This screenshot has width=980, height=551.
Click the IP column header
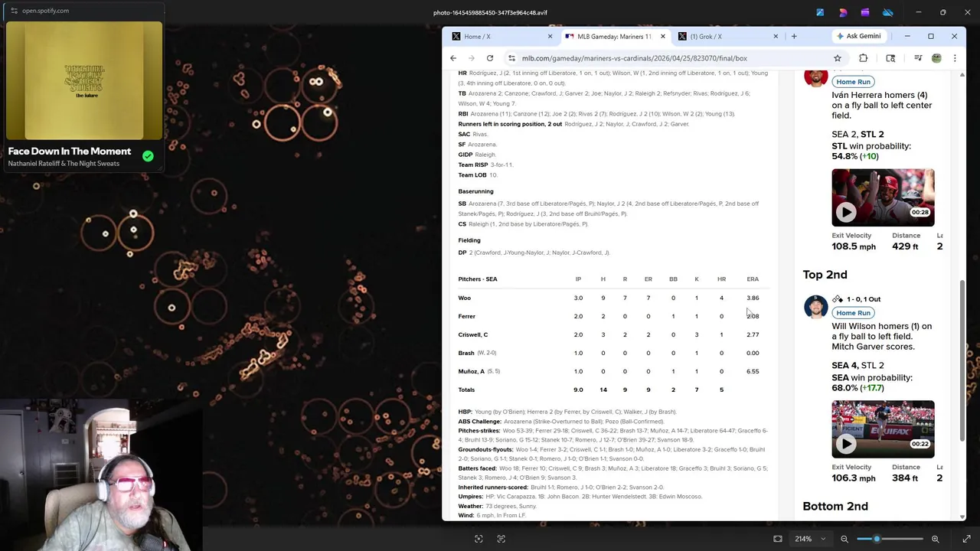click(578, 279)
